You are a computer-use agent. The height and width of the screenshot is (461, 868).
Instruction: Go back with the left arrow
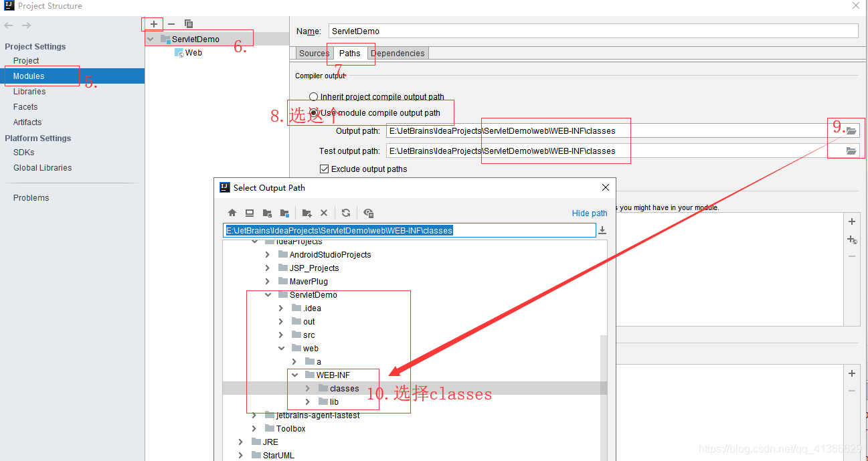tap(9, 25)
